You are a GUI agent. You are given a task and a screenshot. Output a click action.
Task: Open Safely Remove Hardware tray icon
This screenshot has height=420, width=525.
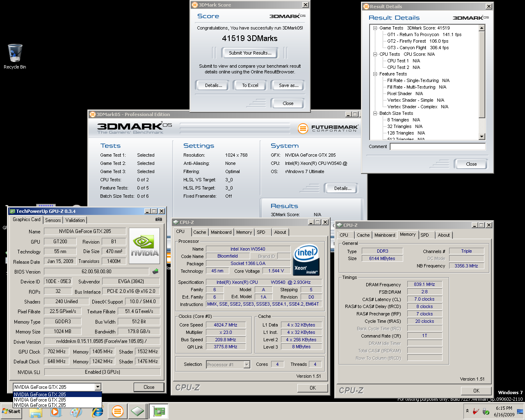[486, 411]
